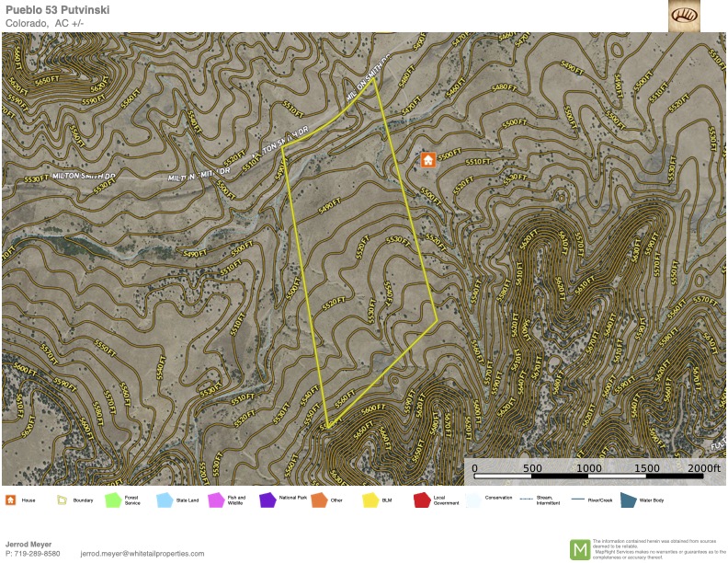Image resolution: width=728 pixels, height=563 pixels.
Task: Click the Water Body legend icon
Action: (x=629, y=500)
